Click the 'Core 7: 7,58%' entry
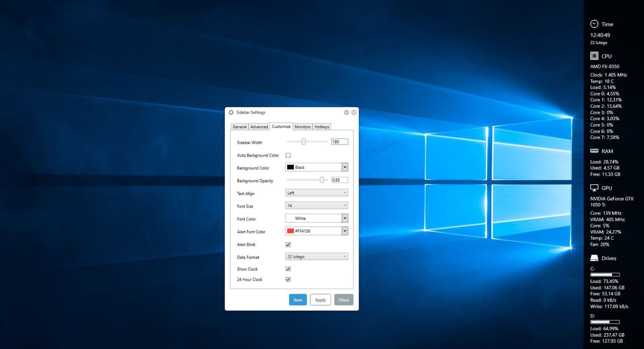The image size is (644, 349). (605, 137)
